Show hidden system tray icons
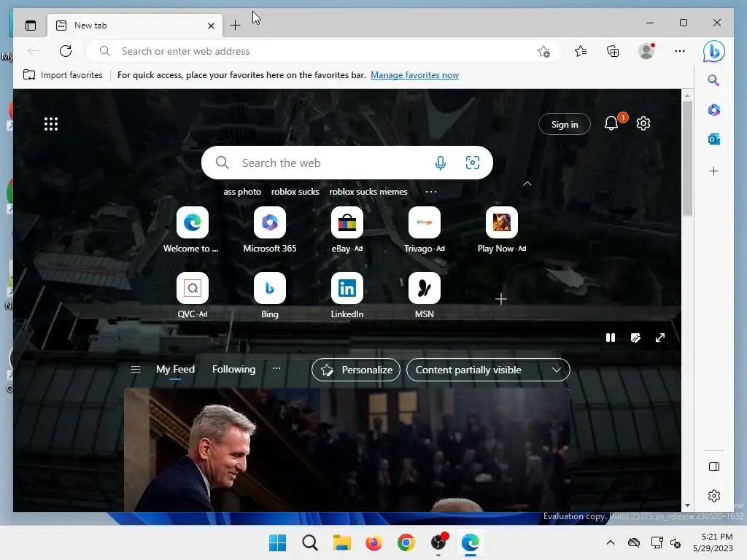Image resolution: width=747 pixels, height=560 pixels. point(611,542)
